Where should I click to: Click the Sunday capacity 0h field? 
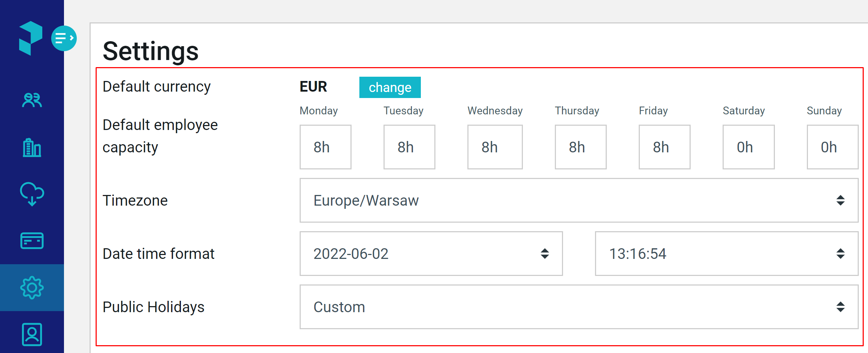(x=833, y=147)
